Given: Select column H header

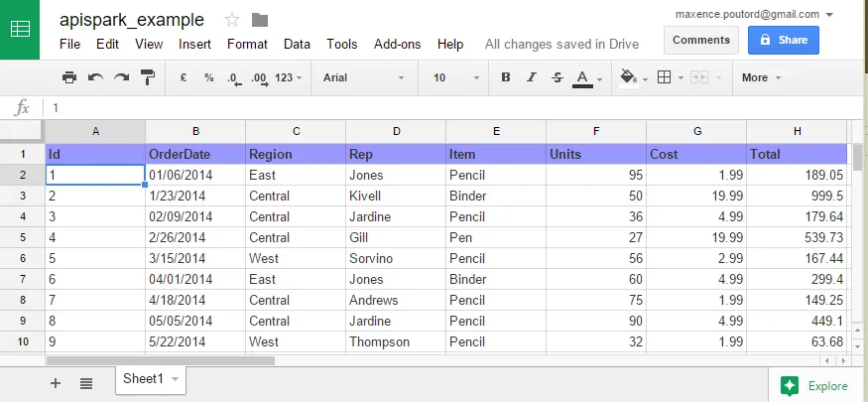Looking at the screenshot, I should pyautogui.click(x=797, y=131).
